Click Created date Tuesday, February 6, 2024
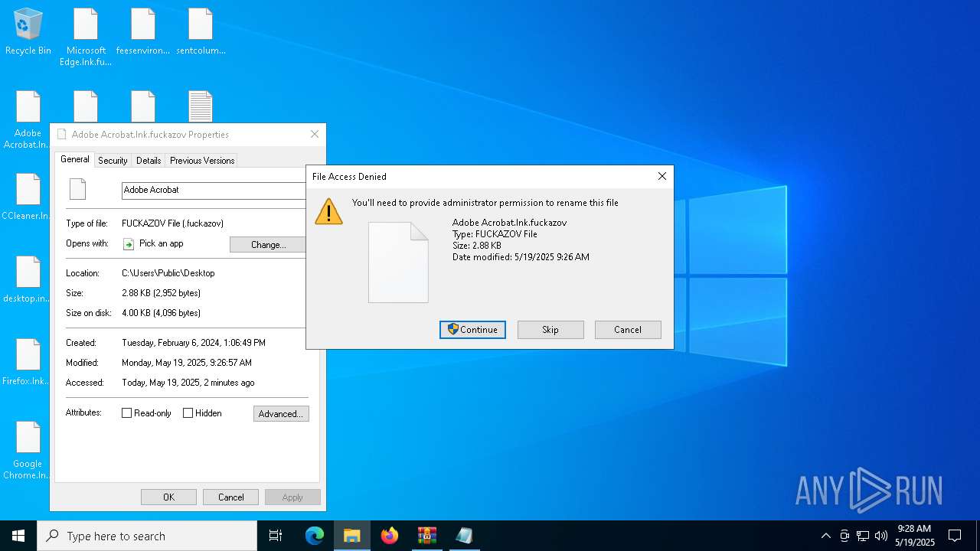The width and height of the screenshot is (980, 551). 194,343
